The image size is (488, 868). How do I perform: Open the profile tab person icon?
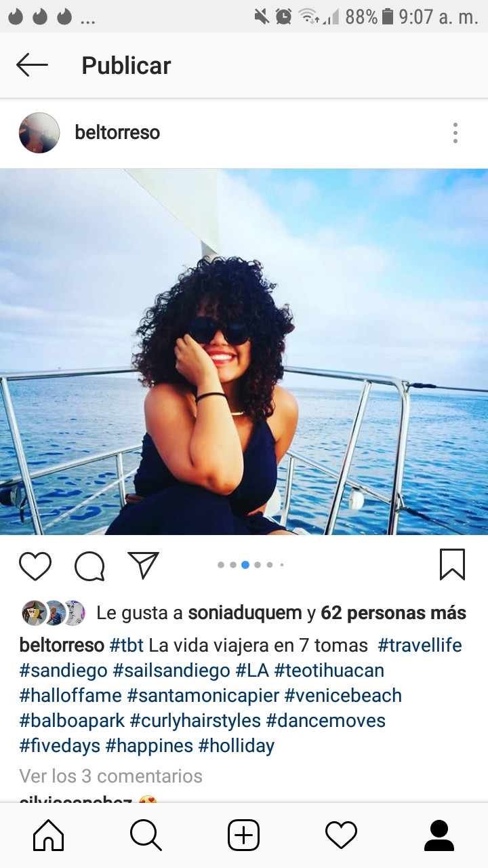[439, 835]
